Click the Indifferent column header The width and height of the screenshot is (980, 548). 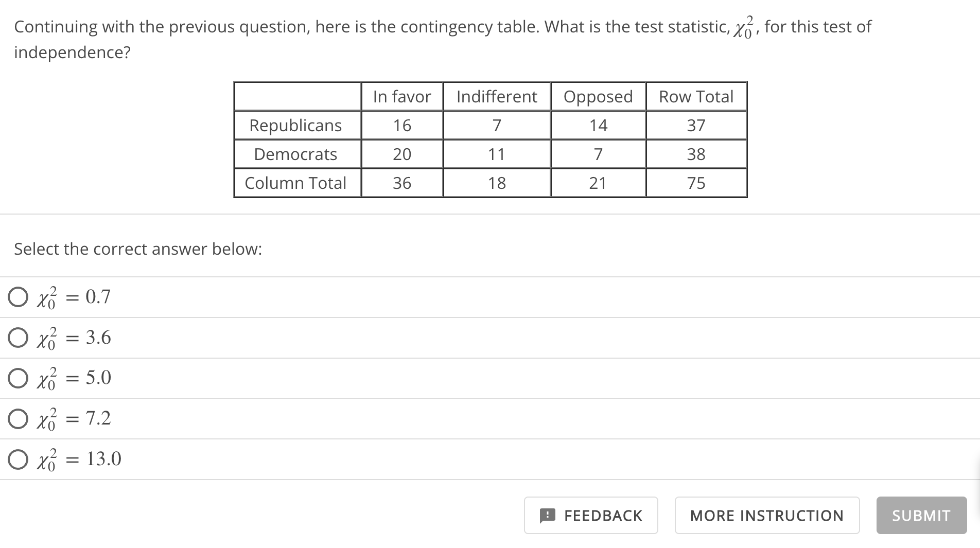497,96
